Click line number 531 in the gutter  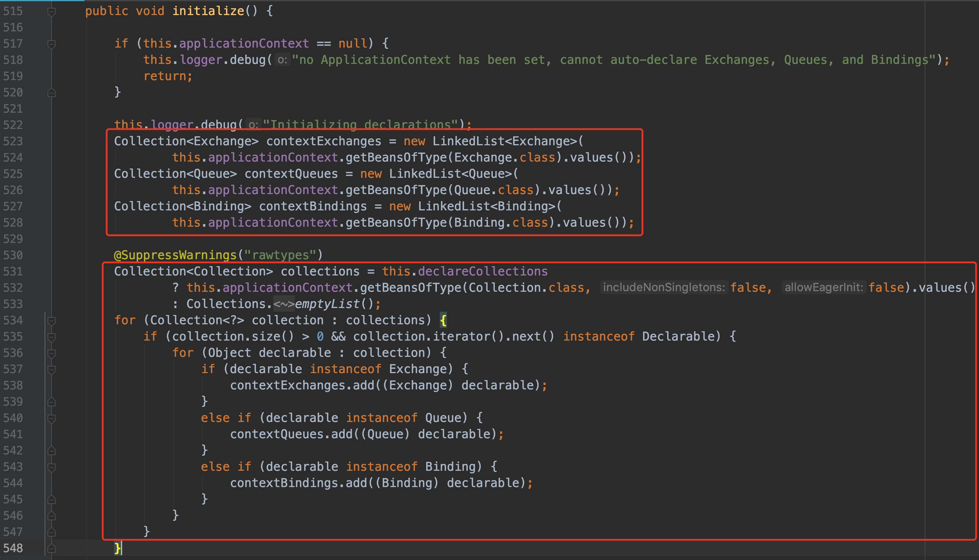tap(13, 272)
